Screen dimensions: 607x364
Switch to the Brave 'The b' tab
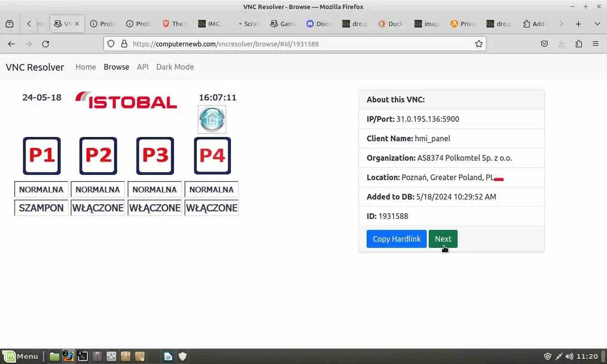[175, 24]
